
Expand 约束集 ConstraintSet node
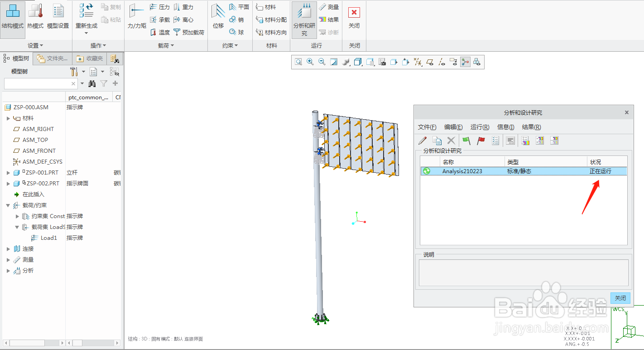coord(17,216)
